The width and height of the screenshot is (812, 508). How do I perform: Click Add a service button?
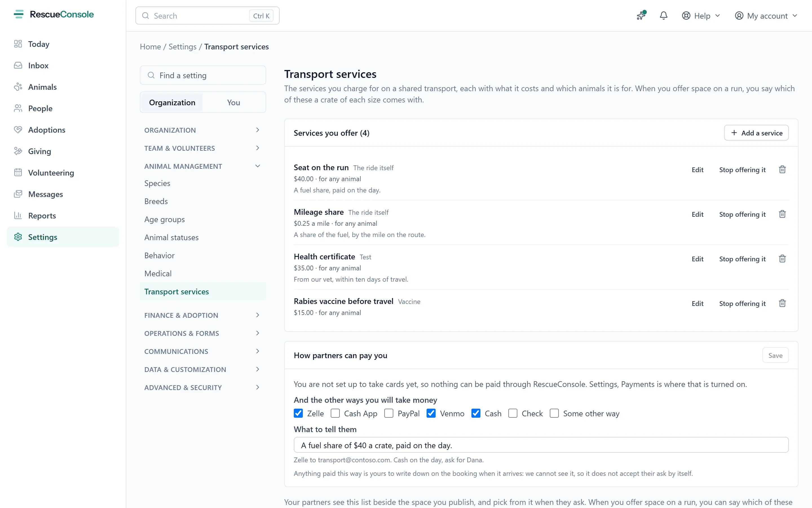coord(756,133)
